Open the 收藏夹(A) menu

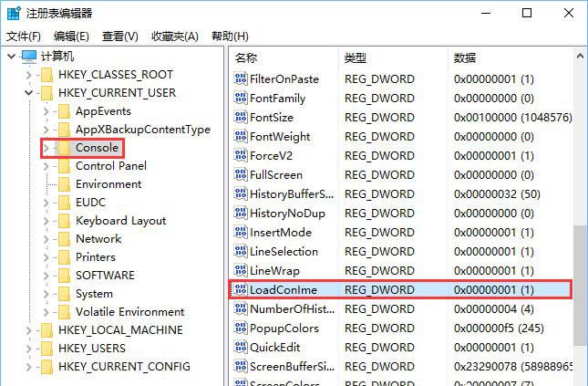175,37
